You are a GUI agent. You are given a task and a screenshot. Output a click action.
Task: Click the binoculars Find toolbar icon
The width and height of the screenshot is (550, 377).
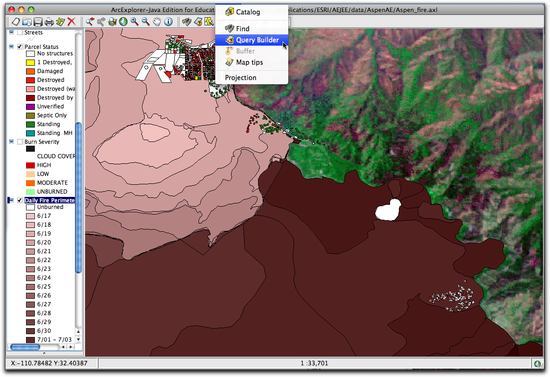click(x=187, y=22)
